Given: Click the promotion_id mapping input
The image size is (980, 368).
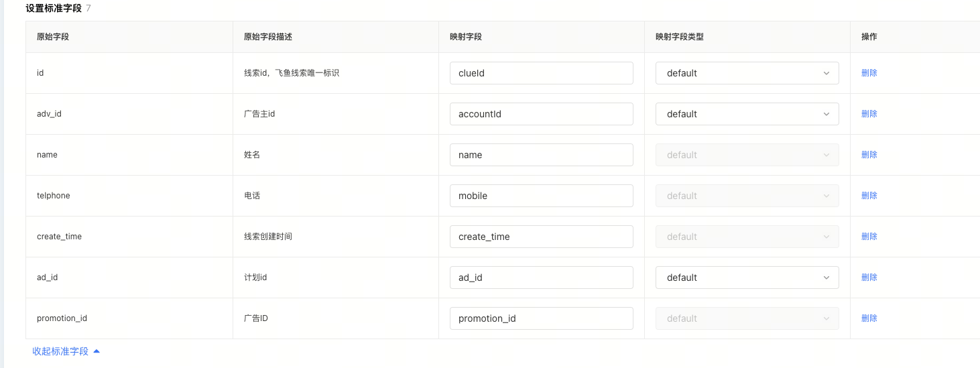Looking at the screenshot, I should (x=542, y=318).
